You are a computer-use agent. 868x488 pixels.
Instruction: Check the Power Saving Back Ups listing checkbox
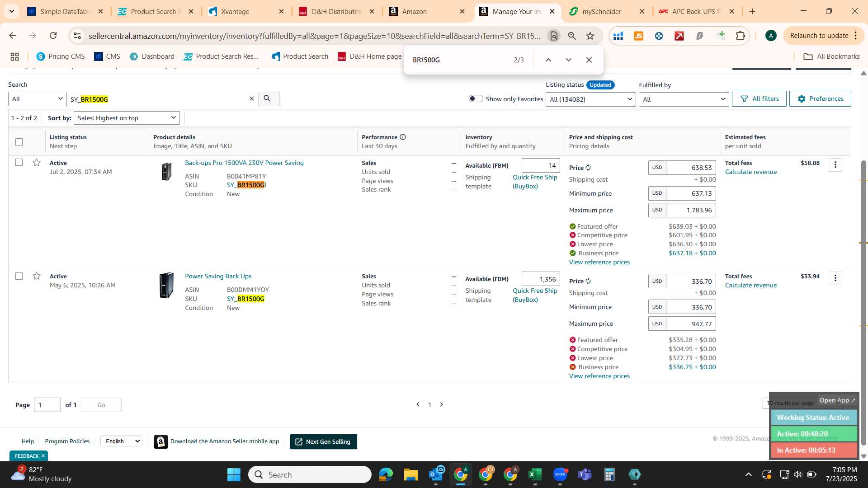coord(19,276)
